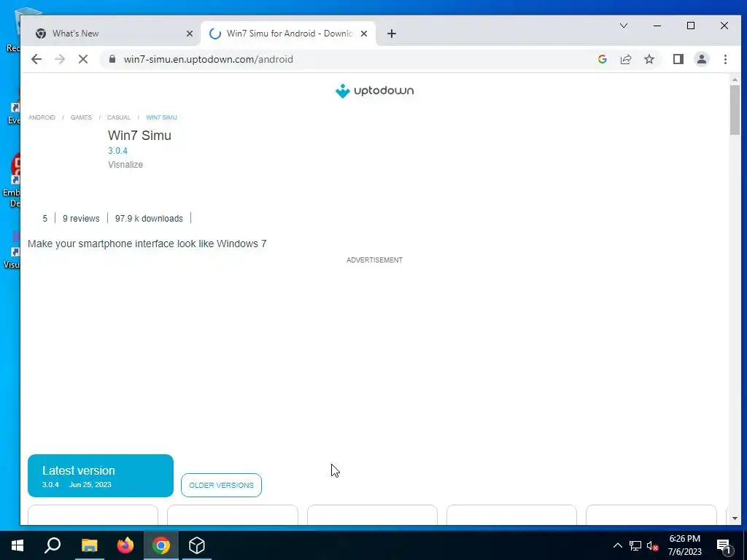Click the address bar URL
This screenshot has height=560, width=747.
click(208, 59)
